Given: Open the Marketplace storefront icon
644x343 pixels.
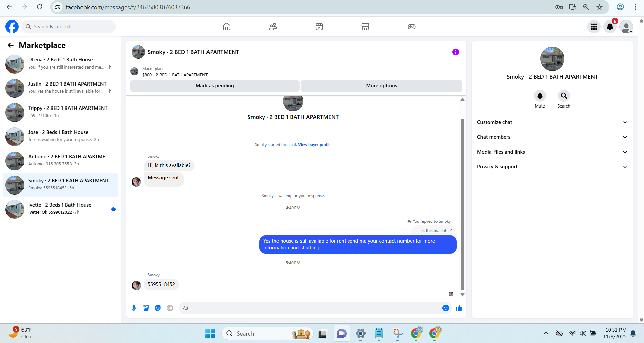Looking at the screenshot, I should click(365, 27).
